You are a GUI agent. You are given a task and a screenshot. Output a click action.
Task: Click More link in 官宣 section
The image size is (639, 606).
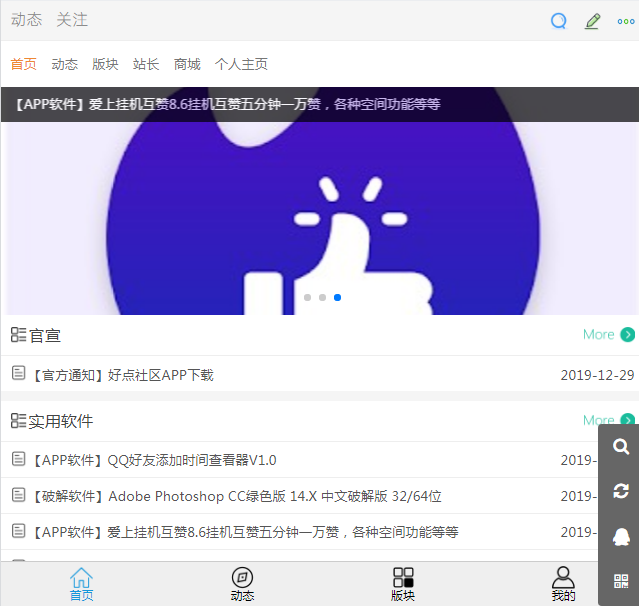(599, 335)
